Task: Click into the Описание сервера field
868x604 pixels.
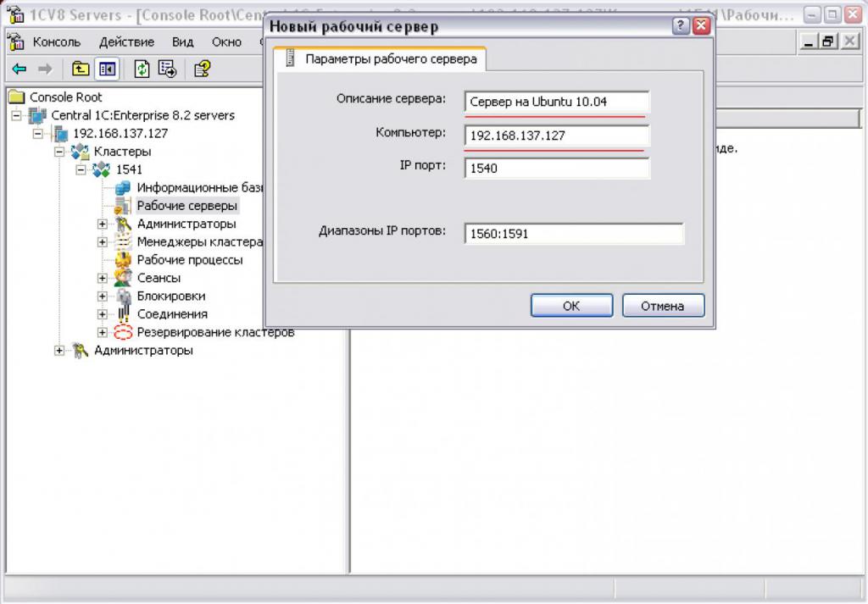Action: pyautogui.click(x=556, y=102)
